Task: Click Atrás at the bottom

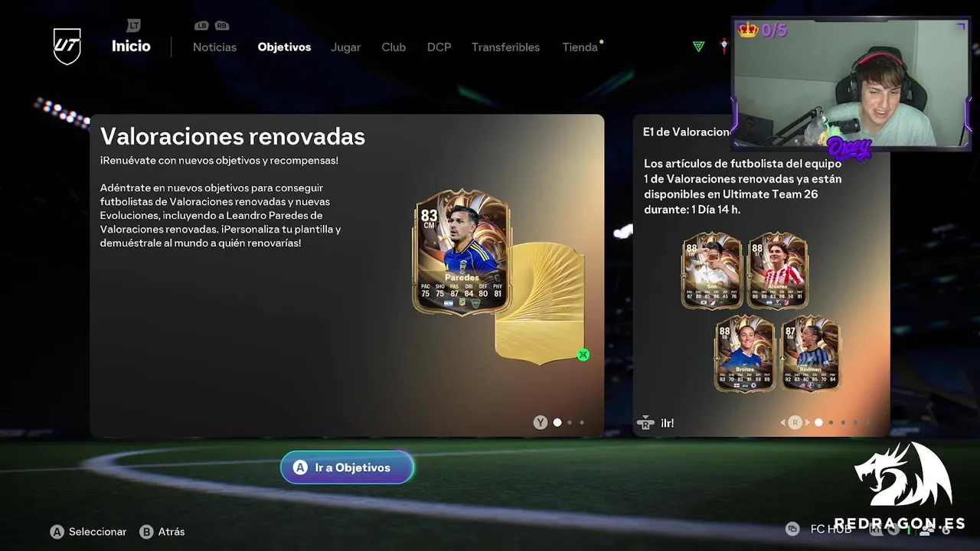Action: [x=171, y=532]
